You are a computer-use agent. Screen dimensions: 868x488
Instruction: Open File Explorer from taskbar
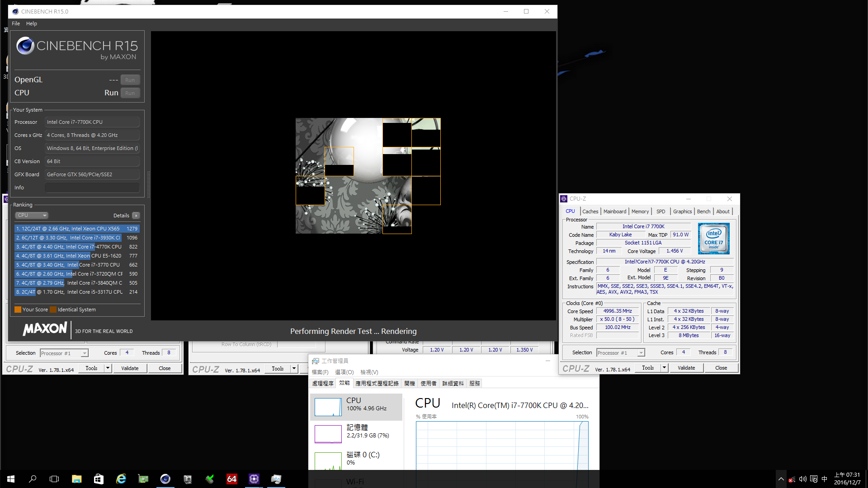click(76, 479)
